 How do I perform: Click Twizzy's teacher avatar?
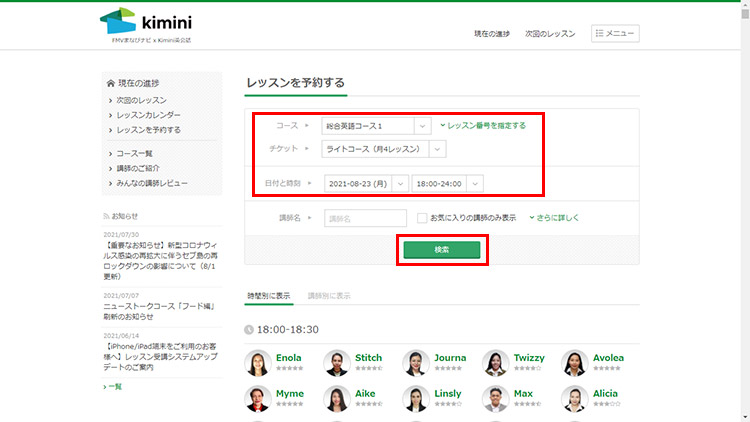[495, 362]
